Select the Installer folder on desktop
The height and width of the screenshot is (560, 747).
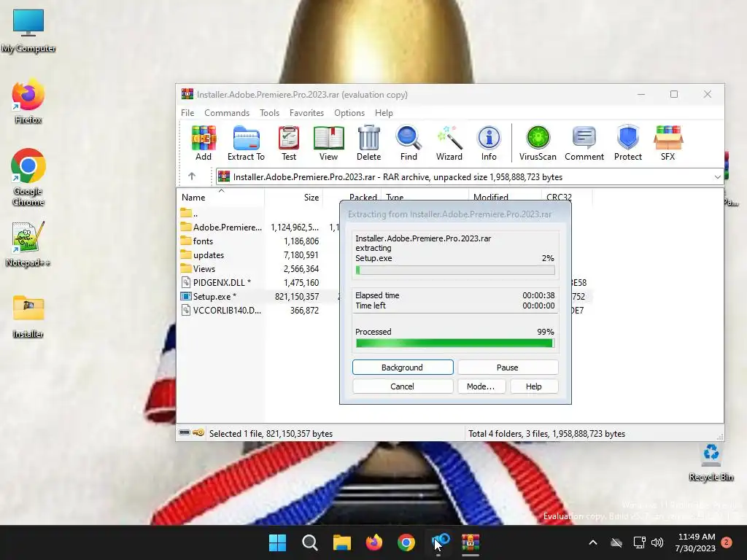coord(28,316)
